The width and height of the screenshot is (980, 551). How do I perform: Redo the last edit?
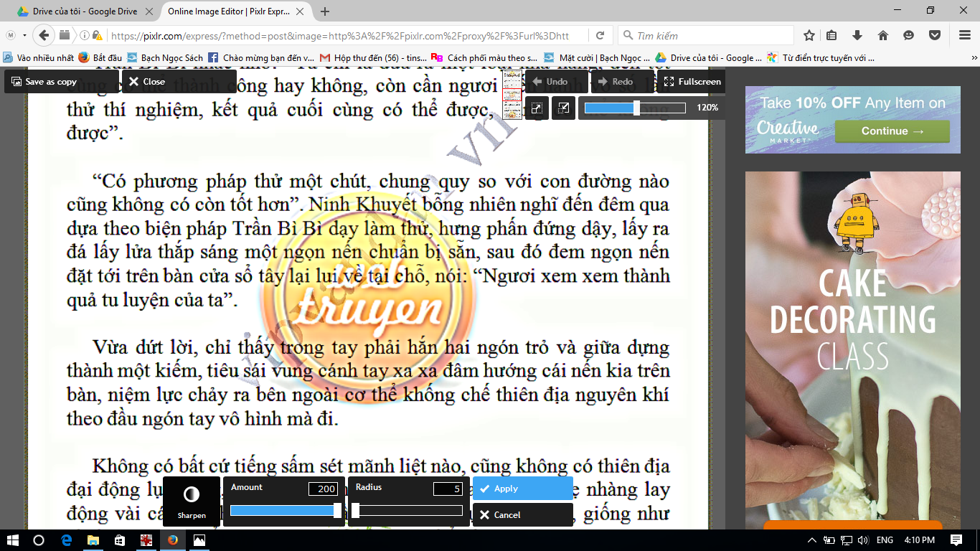[x=616, y=82]
